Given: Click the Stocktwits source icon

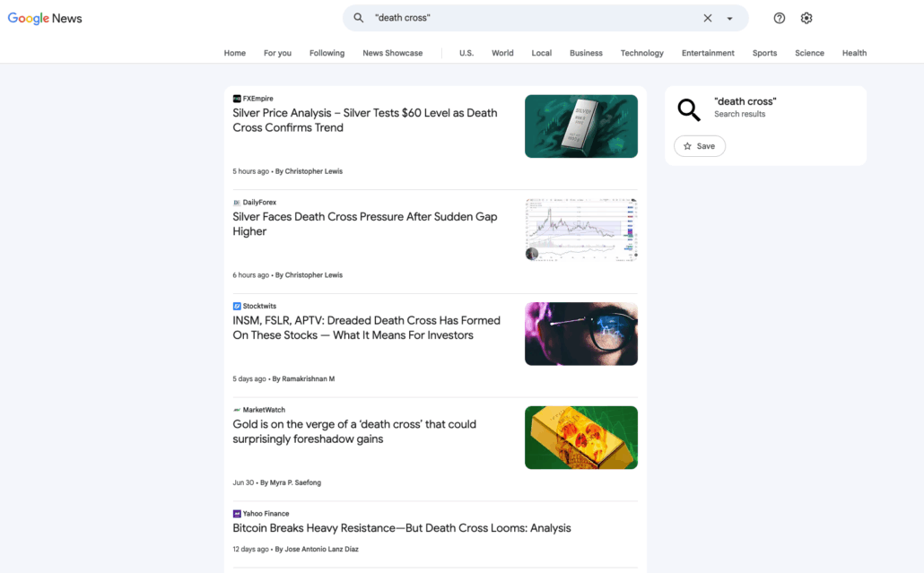Looking at the screenshot, I should (x=236, y=306).
